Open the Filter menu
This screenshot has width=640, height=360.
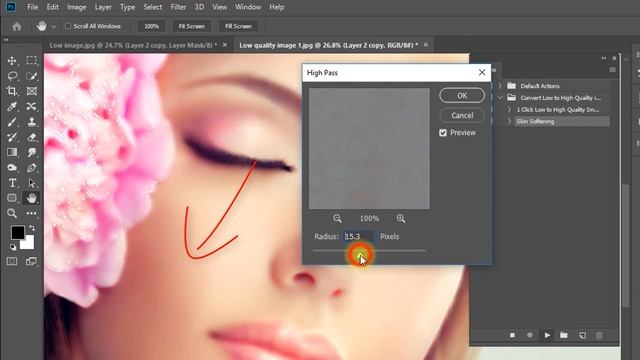178,7
